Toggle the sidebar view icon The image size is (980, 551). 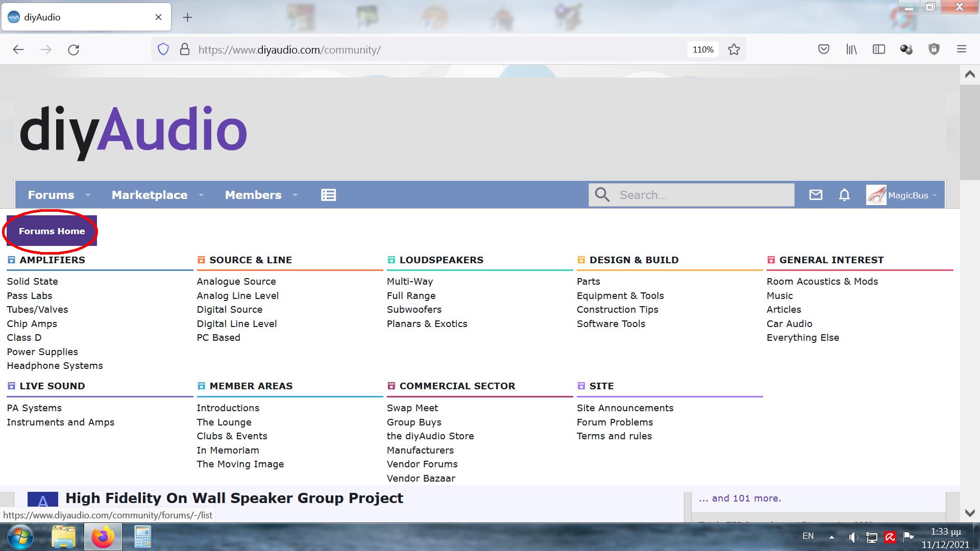click(x=879, y=49)
